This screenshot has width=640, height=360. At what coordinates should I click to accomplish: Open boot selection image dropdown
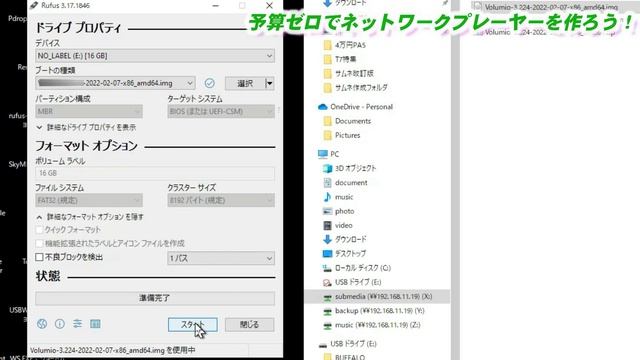[115, 83]
